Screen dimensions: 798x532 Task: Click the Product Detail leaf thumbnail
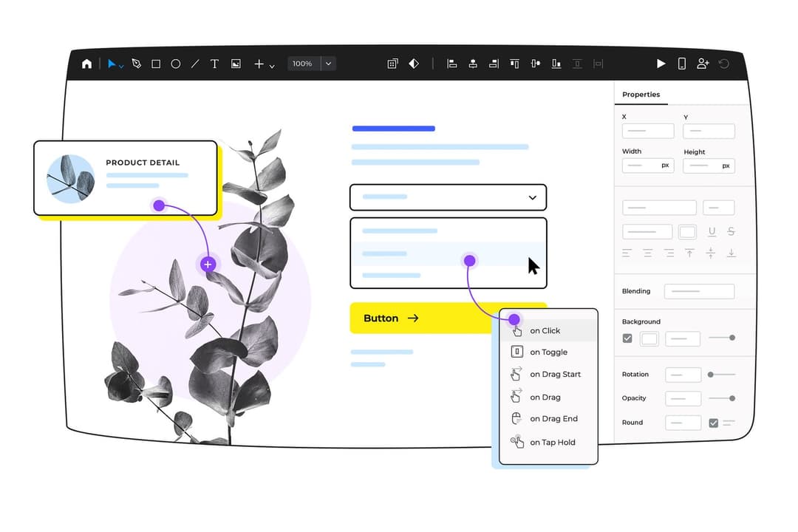[x=70, y=179]
